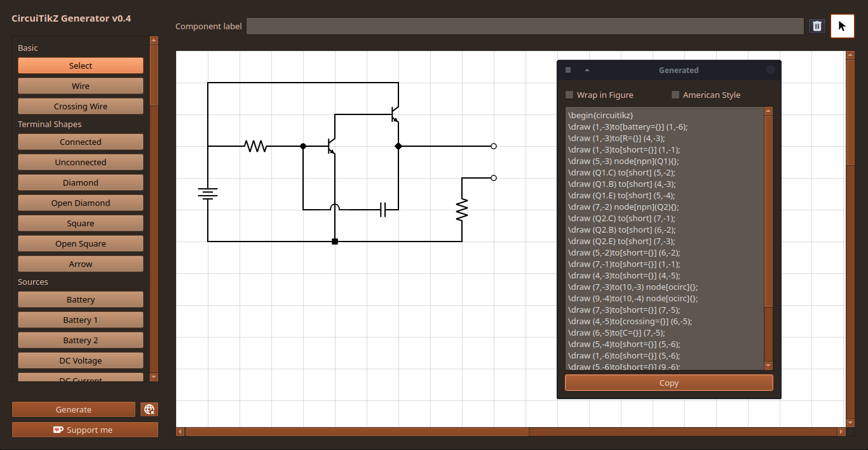Click the component list scroll-down arrow
The image size is (868, 450).
pyautogui.click(x=154, y=377)
